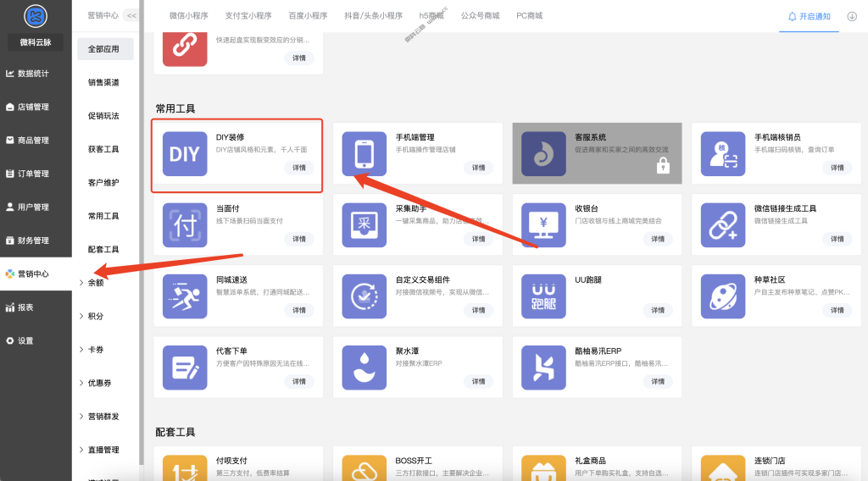This screenshot has height=481, width=868.
Task: Click the lock icon on 客服系统
Action: pyautogui.click(x=663, y=165)
